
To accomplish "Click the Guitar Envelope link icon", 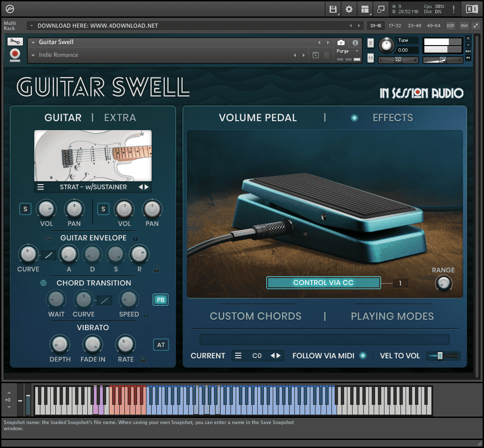I will [x=49, y=238].
